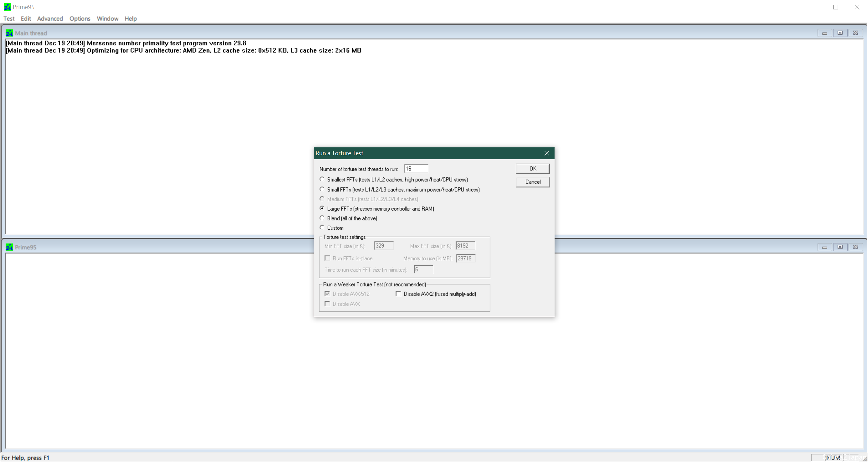This screenshot has height=462, width=868.
Task: Click the 'Run a Weaker Torture Test' group label
Action: click(374, 284)
